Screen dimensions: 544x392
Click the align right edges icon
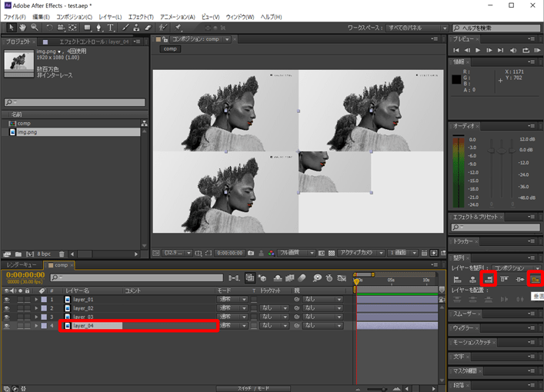click(x=489, y=279)
